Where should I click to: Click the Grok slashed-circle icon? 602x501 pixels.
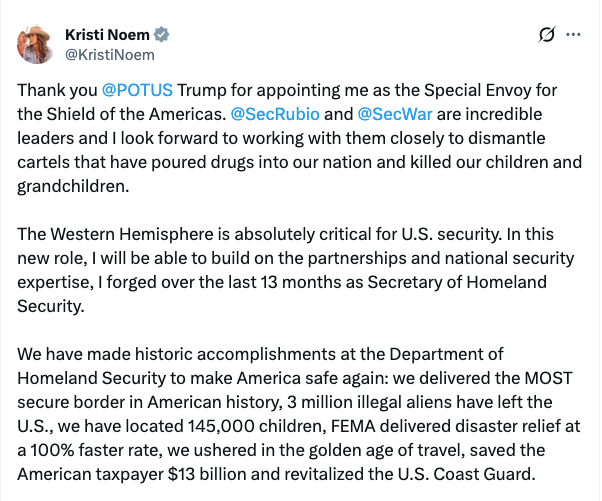click(546, 34)
